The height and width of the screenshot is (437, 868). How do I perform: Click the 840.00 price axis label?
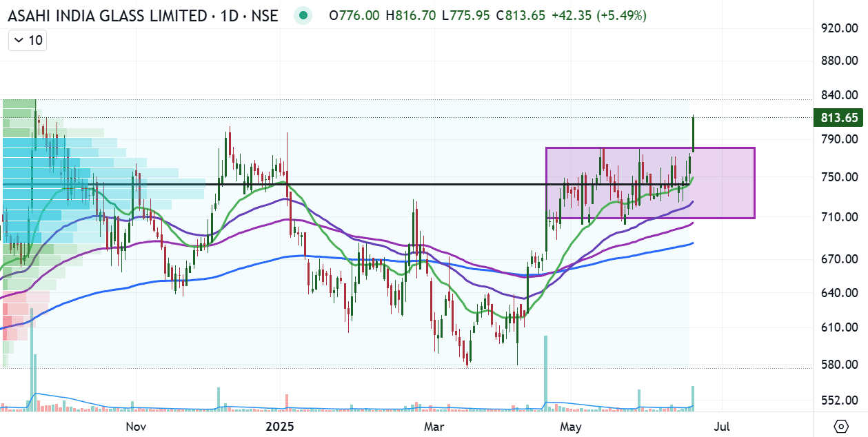tap(839, 95)
